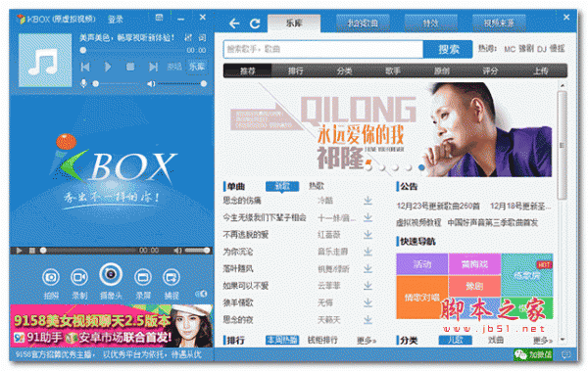This screenshot has width=588, height=371.
Task: Click the 录制 video record icon
Action: [x=79, y=277]
